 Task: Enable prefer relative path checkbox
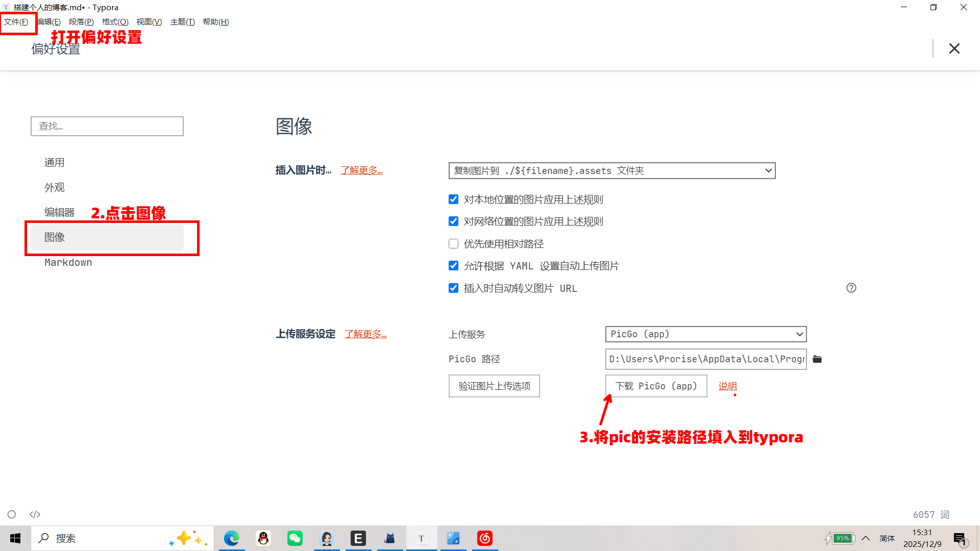pyautogui.click(x=453, y=244)
